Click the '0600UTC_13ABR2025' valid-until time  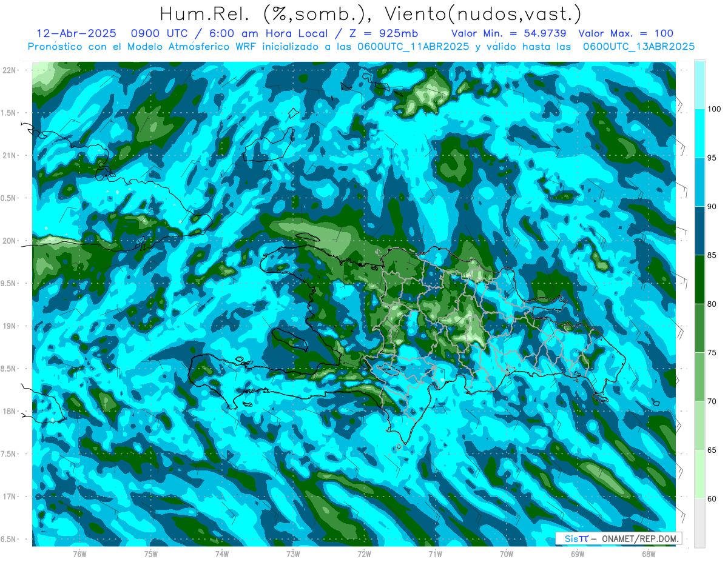[x=638, y=47]
